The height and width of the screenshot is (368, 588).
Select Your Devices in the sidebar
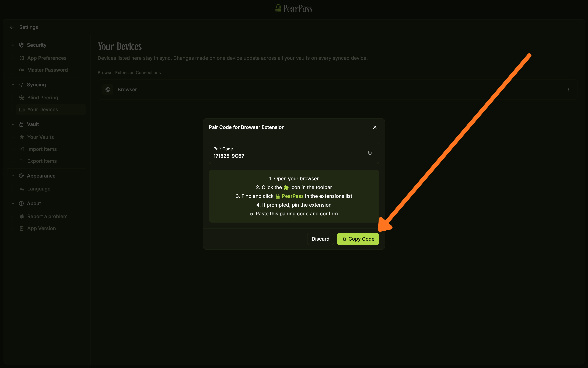pos(51,110)
